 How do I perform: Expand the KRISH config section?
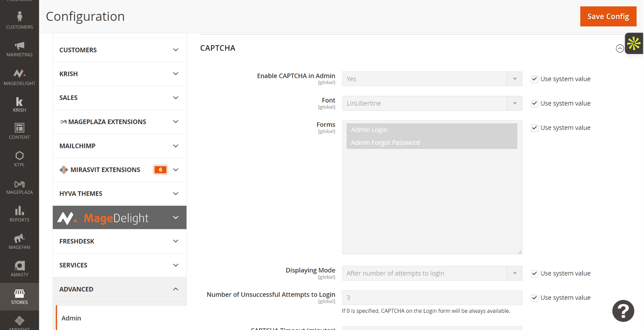[x=119, y=74]
